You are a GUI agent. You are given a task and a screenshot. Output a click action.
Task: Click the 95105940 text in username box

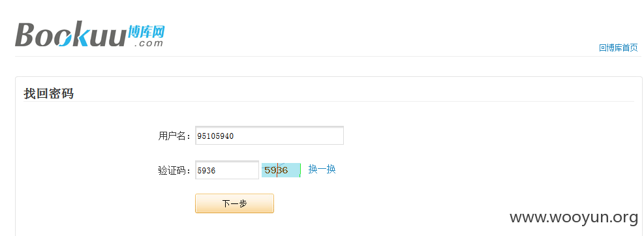215,136
